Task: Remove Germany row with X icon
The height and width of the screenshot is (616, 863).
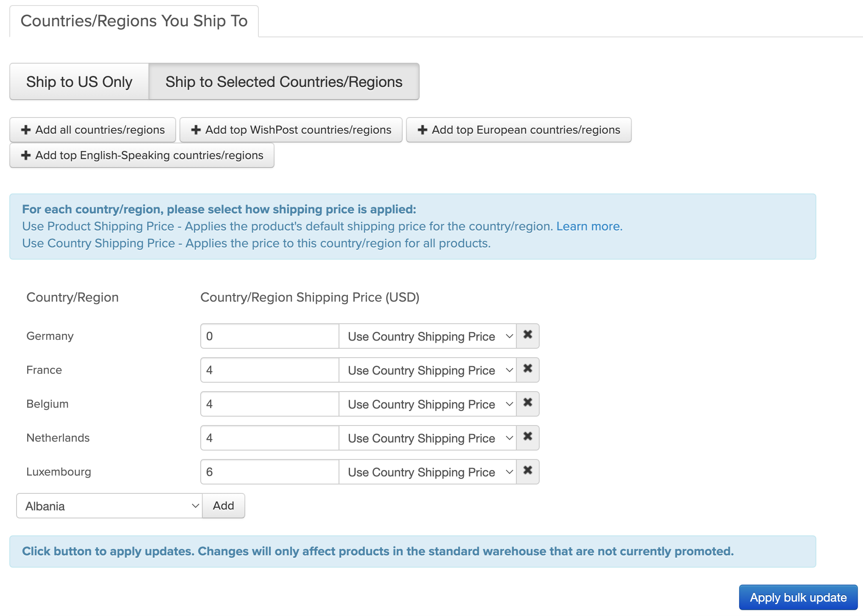Action: pos(527,336)
